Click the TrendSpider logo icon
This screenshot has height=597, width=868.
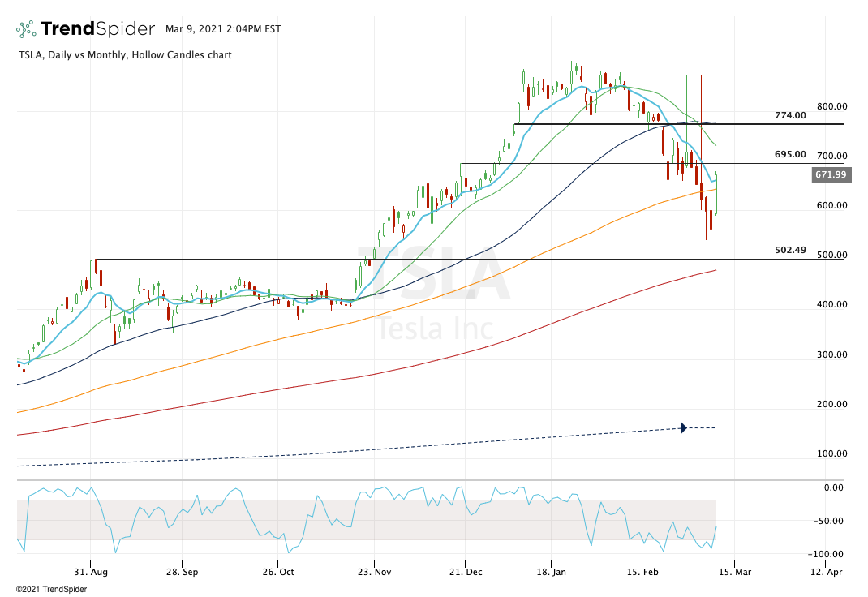click(x=26, y=29)
